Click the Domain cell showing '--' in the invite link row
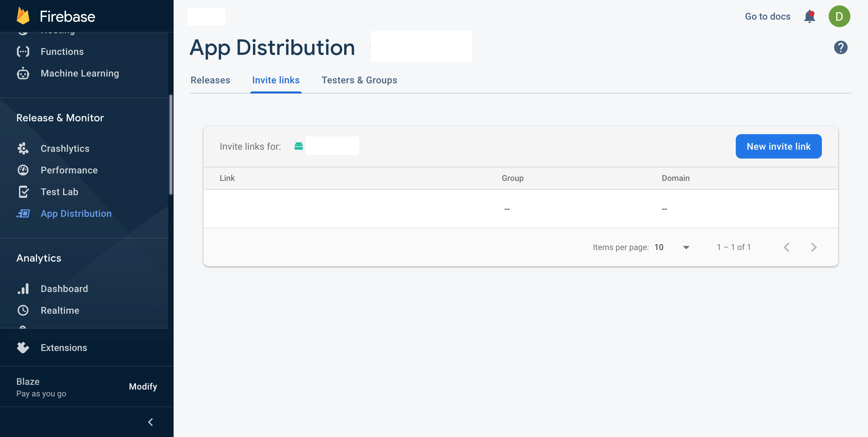868x437 pixels. coord(665,209)
